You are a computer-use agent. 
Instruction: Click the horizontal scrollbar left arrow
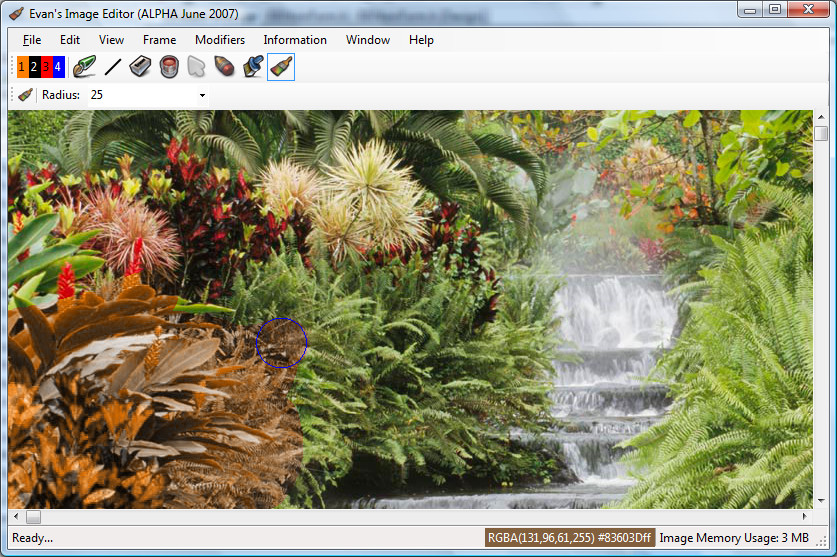(x=16, y=516)
